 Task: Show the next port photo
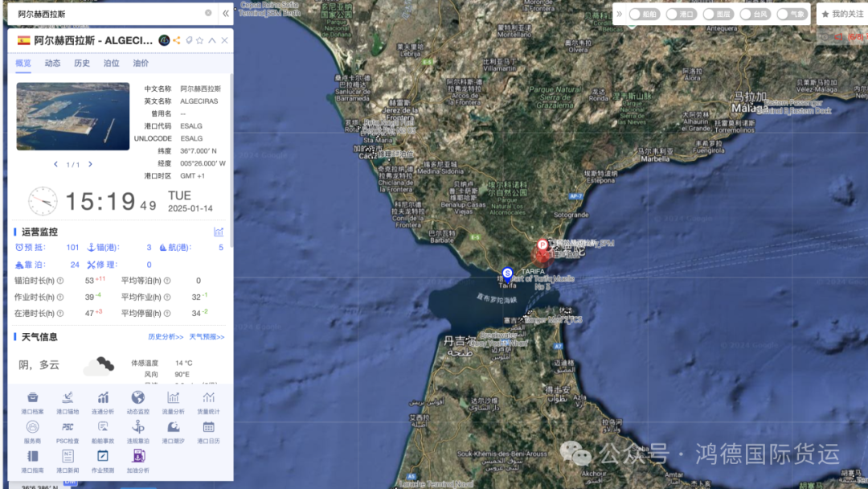point(90,165)
